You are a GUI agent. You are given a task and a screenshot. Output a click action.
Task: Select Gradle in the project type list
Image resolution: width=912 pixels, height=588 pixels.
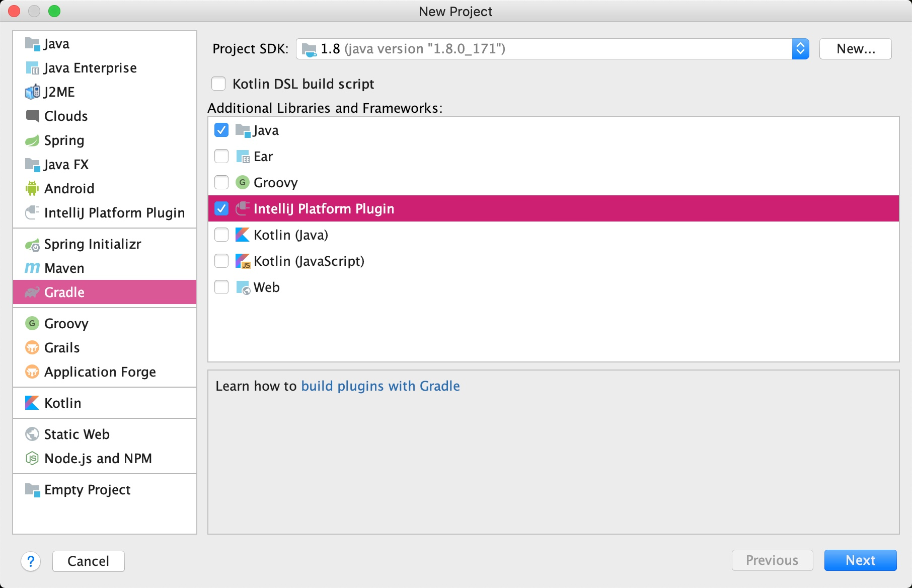[x=105, y=292]
